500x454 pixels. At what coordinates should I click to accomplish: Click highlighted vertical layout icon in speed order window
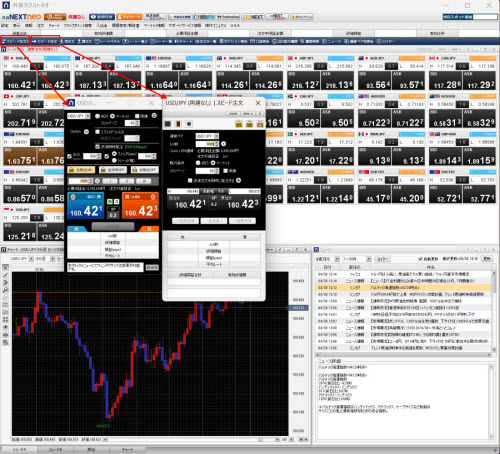point(178,124)
